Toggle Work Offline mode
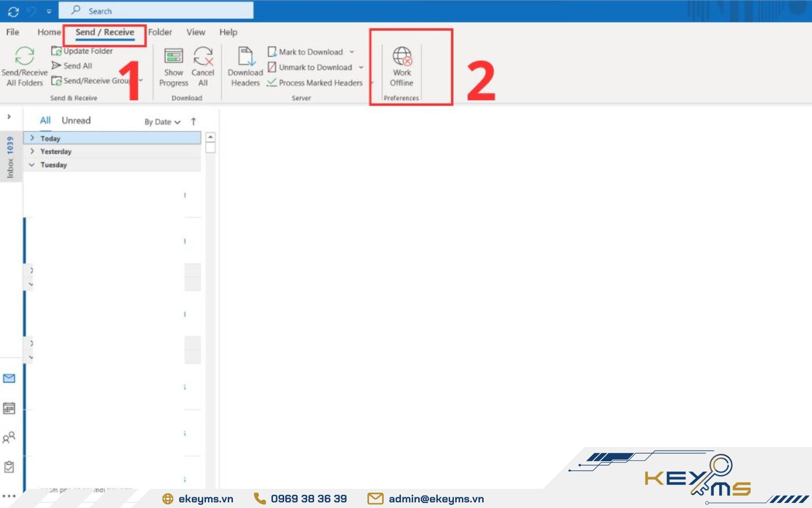The width and height of the screenshot is (812, 508). pyautogui.click(x=401, y=66)
